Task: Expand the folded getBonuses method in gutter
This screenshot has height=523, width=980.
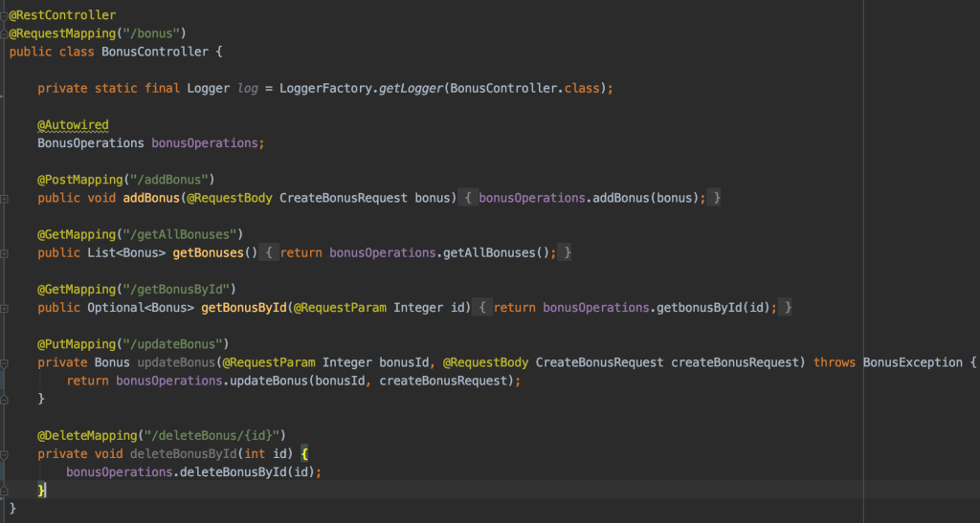Action: coord(4,252)
